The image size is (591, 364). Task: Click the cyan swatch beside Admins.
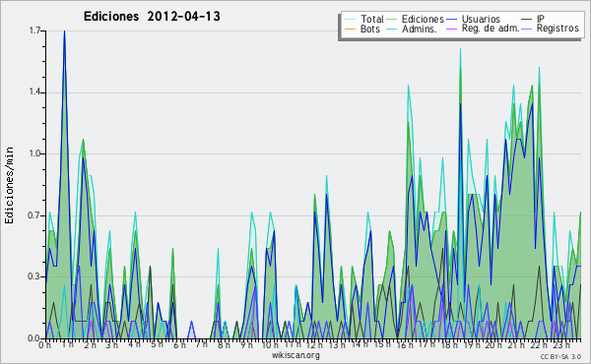(392, 29)
